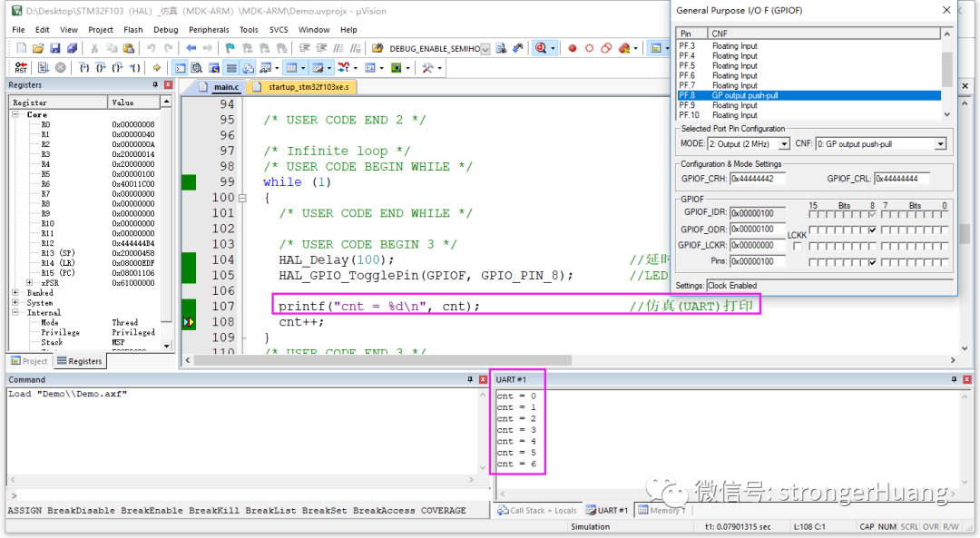Expand the Banked registers node

point(15,292)
